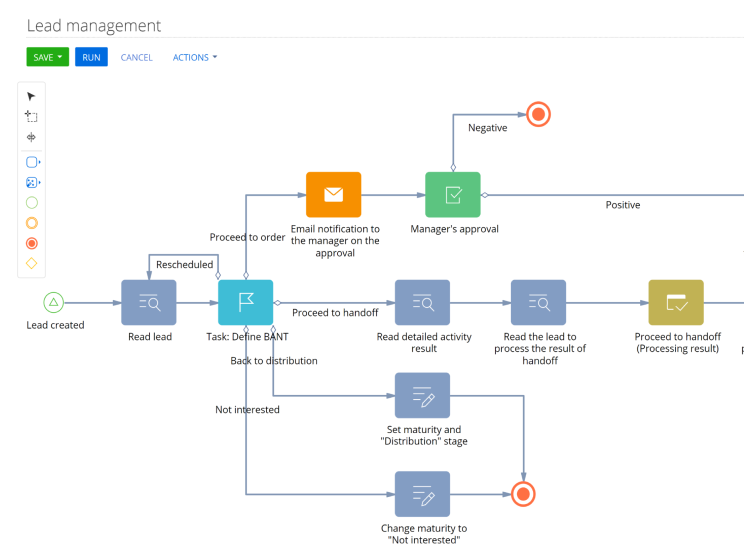
Task: Select the Read lead element
Action: point(149,302)
